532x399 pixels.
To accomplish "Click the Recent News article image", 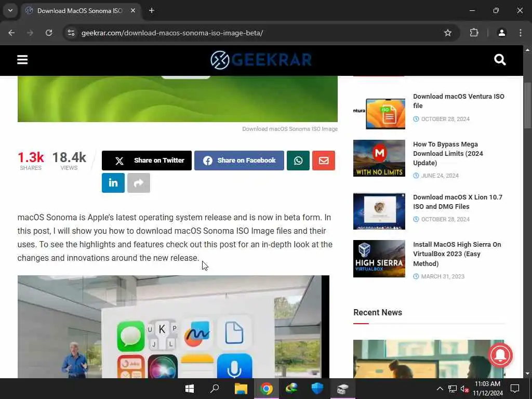I will coord(429,358).
